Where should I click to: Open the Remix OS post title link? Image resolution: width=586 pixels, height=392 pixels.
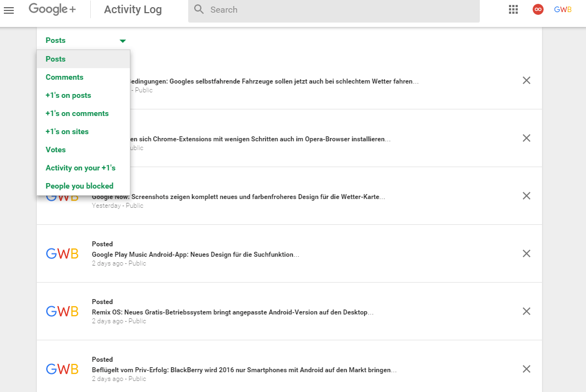point(232,312)
